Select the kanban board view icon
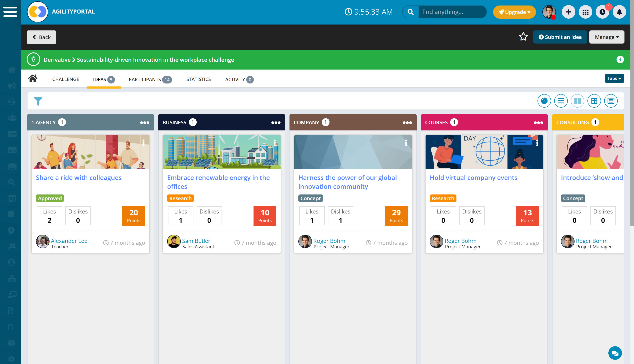 click(577, 101)
